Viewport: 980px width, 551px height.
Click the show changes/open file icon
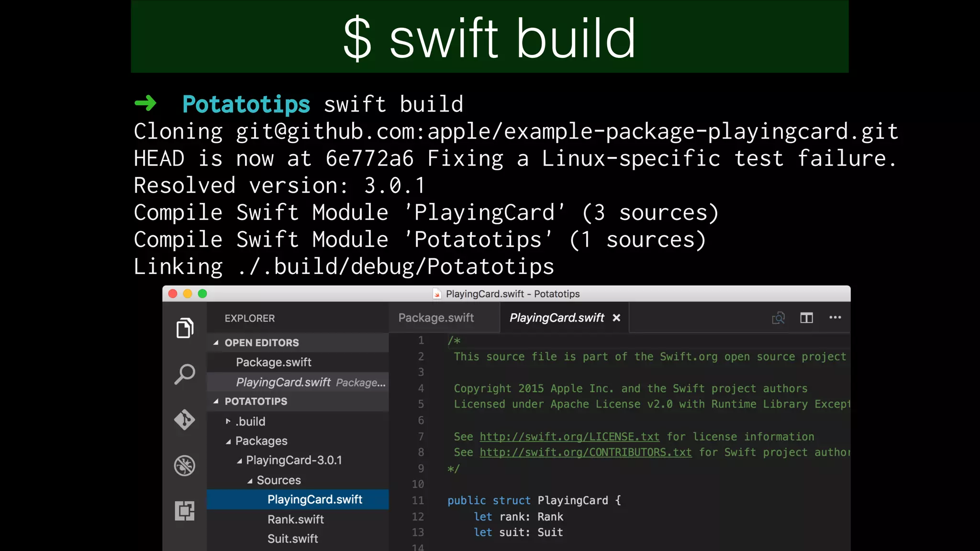(779, 318)
